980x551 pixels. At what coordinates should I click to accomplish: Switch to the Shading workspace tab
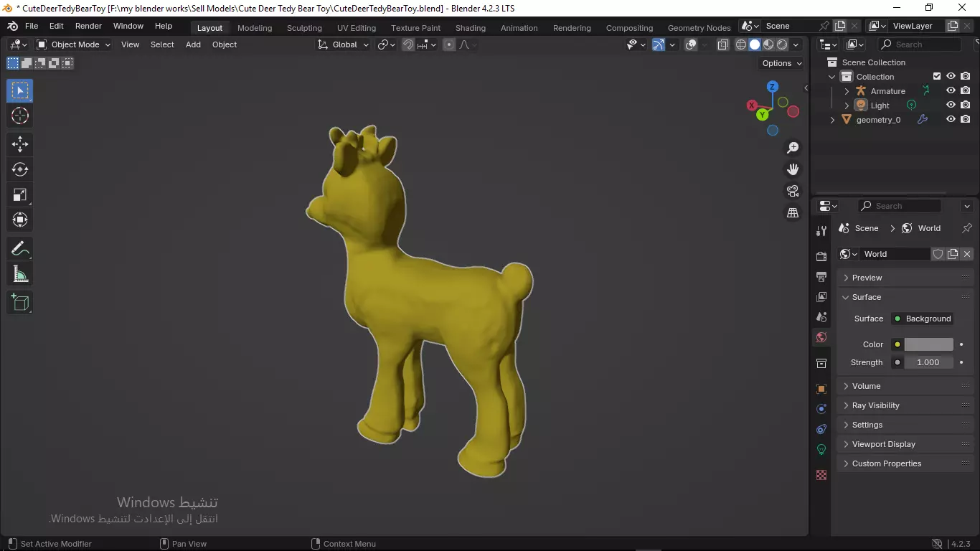[x=471, y=28]
